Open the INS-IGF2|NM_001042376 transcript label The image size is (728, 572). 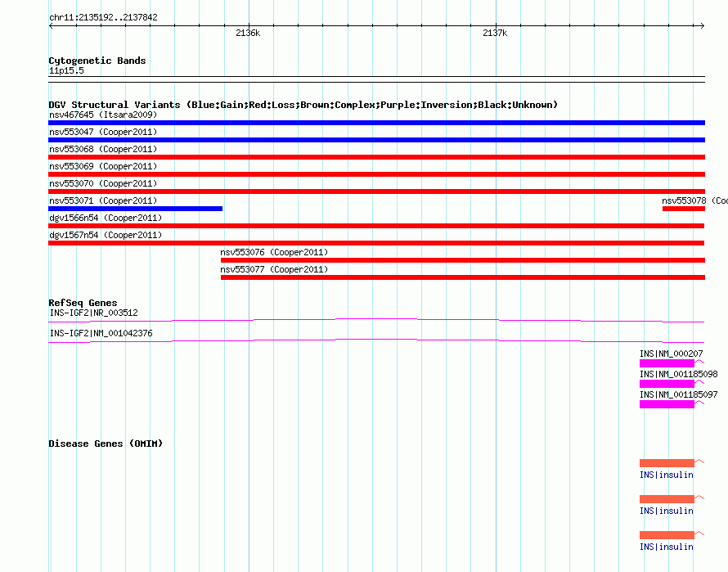(x=101, y=333)
